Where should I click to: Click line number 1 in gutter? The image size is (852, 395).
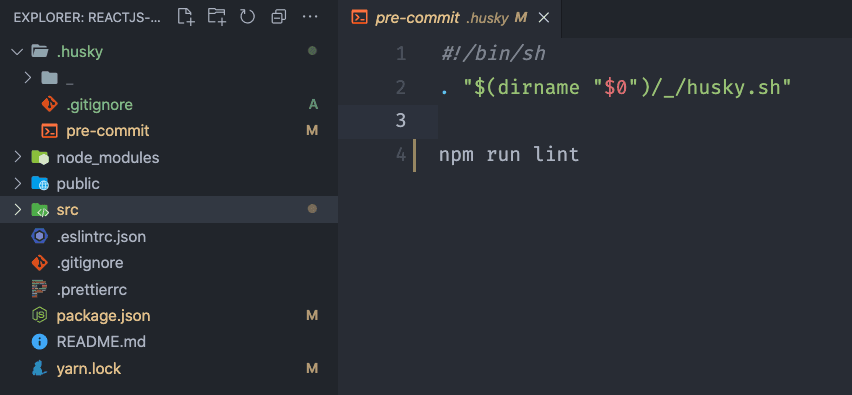click(401, 54)
